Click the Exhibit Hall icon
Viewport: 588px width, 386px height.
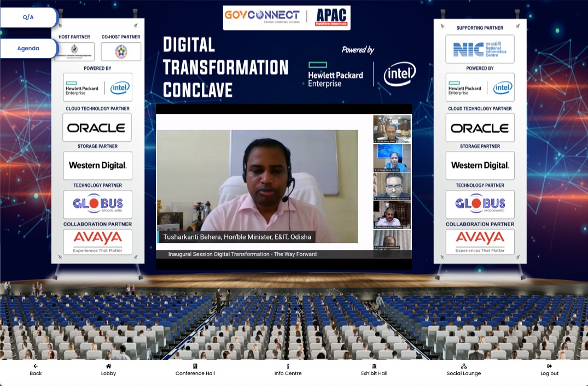(374, 366)
